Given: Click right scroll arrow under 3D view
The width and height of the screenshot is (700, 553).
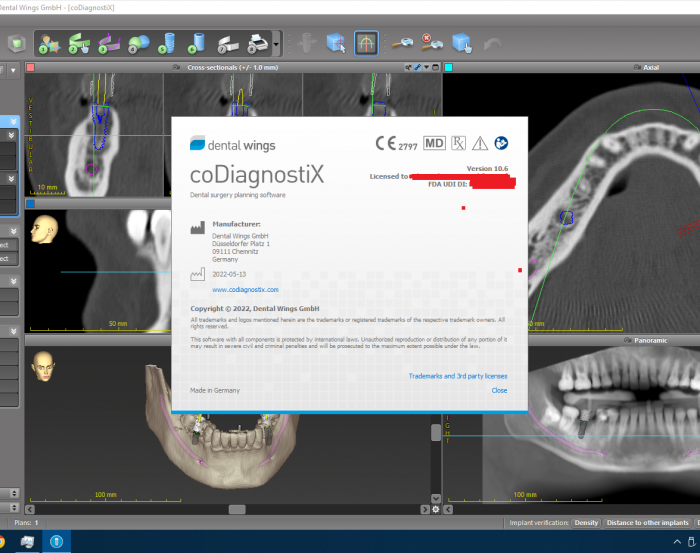Looking at the screenshot, I should [425, 509].
